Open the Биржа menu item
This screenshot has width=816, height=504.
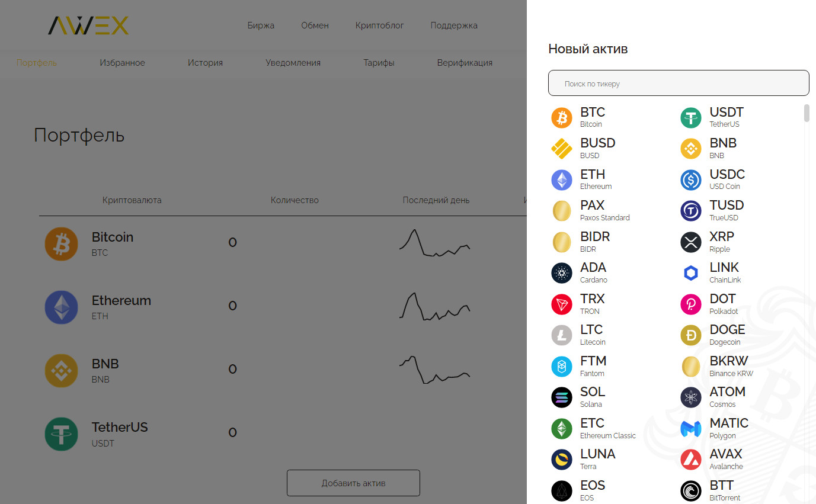[261, 25]
